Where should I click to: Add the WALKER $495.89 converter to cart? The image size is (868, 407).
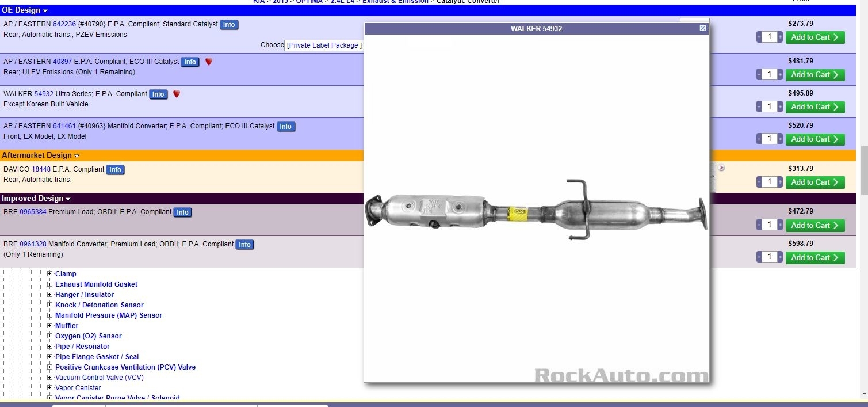815,106
